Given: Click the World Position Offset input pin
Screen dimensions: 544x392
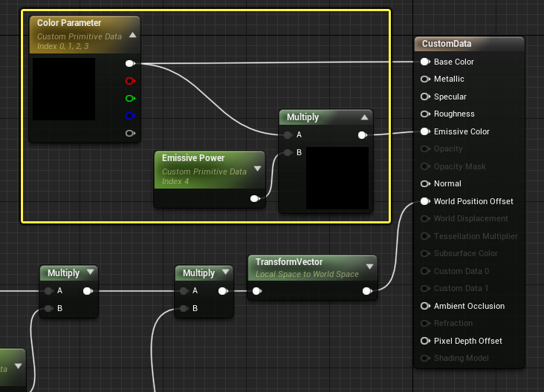Looking at the screenshot, I should pyautogui.click(x=425, y=201).
